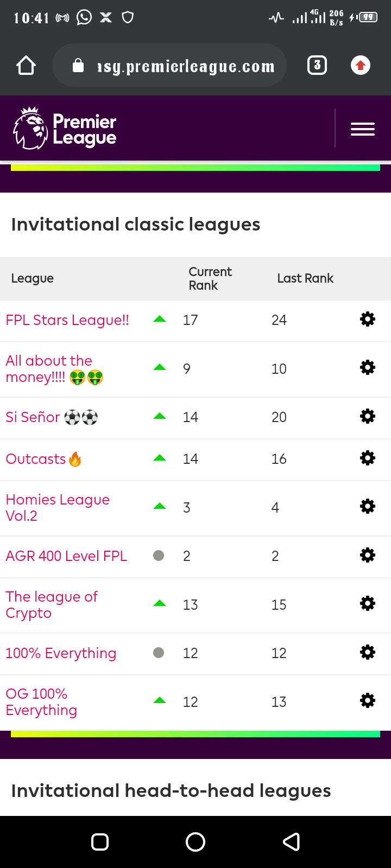The height and width of the screenshot is (868, 391).
Task: View The league of Crypto
Action: tap(52, 605)
